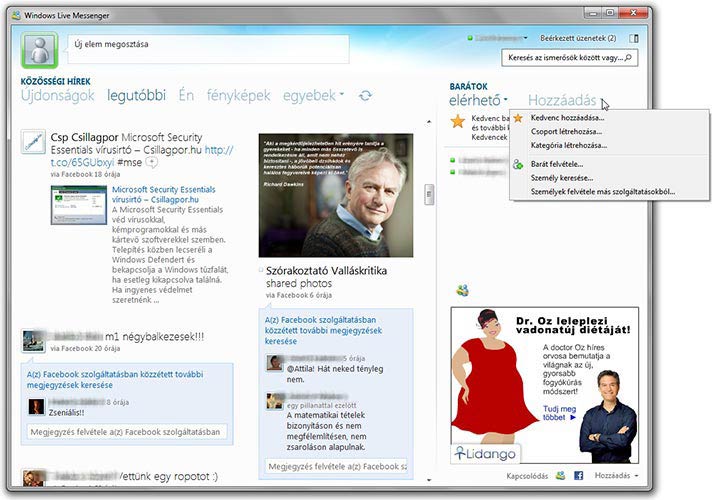Open the bottom Hozzáadás dropdown

(x=616, y=476)
